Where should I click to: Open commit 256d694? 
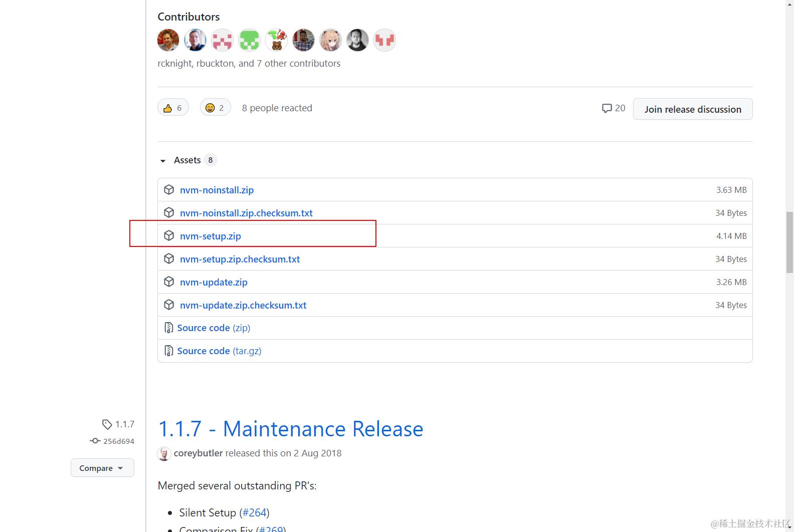click(x=119, y=441)
